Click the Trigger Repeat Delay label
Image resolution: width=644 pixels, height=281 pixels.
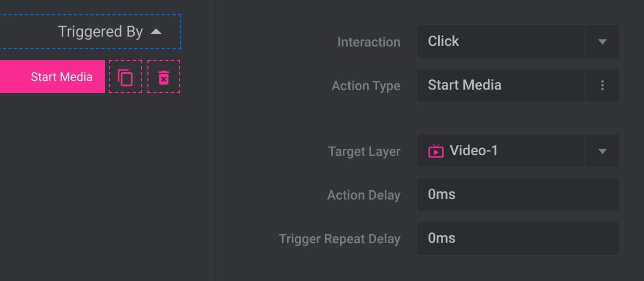point(339,238)
